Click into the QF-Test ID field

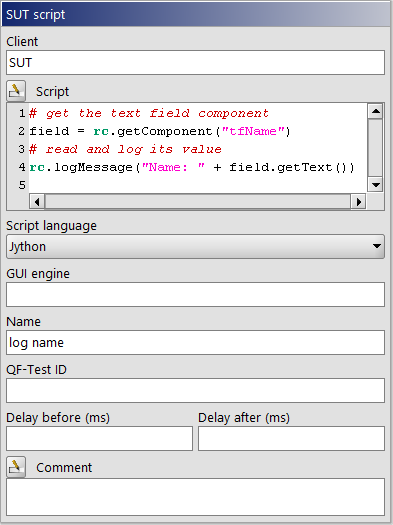point(195,390)
